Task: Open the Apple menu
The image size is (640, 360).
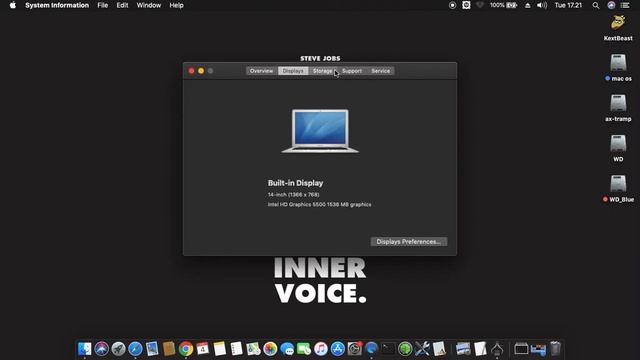Action: (13, 5)
